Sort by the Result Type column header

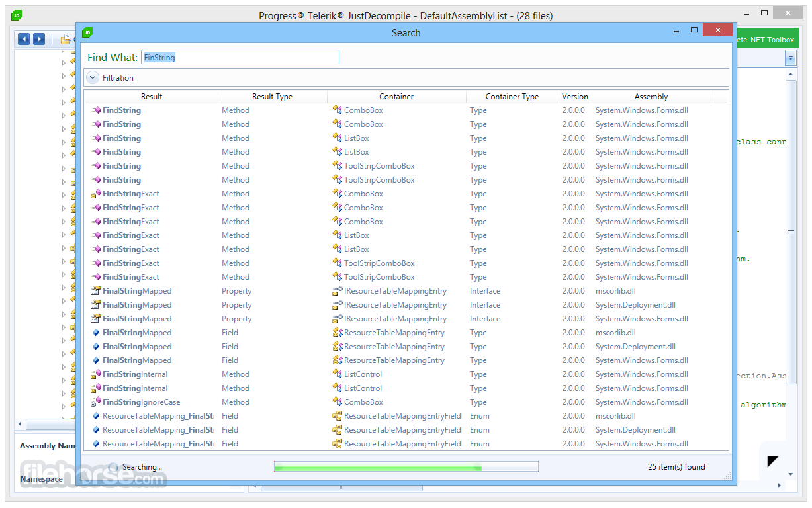(x=272, y=97)
